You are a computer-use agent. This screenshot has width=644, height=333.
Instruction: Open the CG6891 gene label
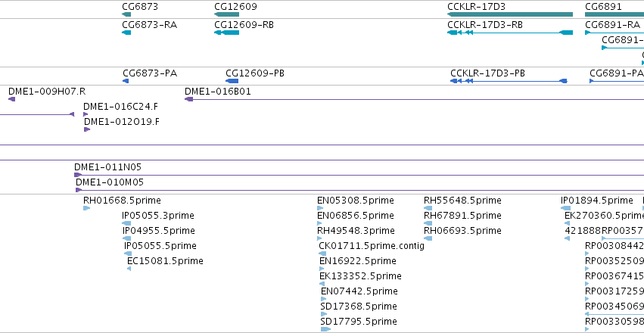point(603,7)
